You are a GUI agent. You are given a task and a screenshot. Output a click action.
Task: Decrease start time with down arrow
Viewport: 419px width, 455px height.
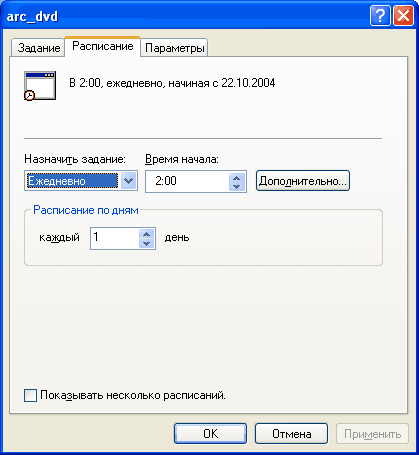(237, 186)
